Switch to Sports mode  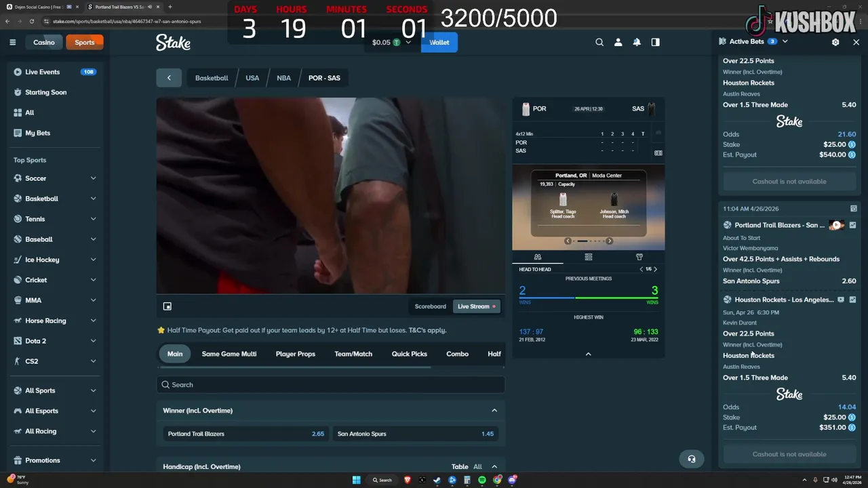85,42
